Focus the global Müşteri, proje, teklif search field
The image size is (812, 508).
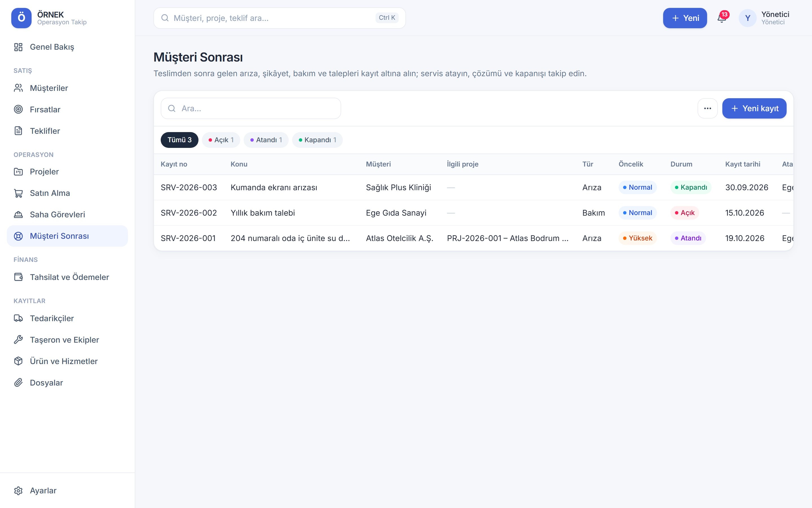tap(279, 18)
